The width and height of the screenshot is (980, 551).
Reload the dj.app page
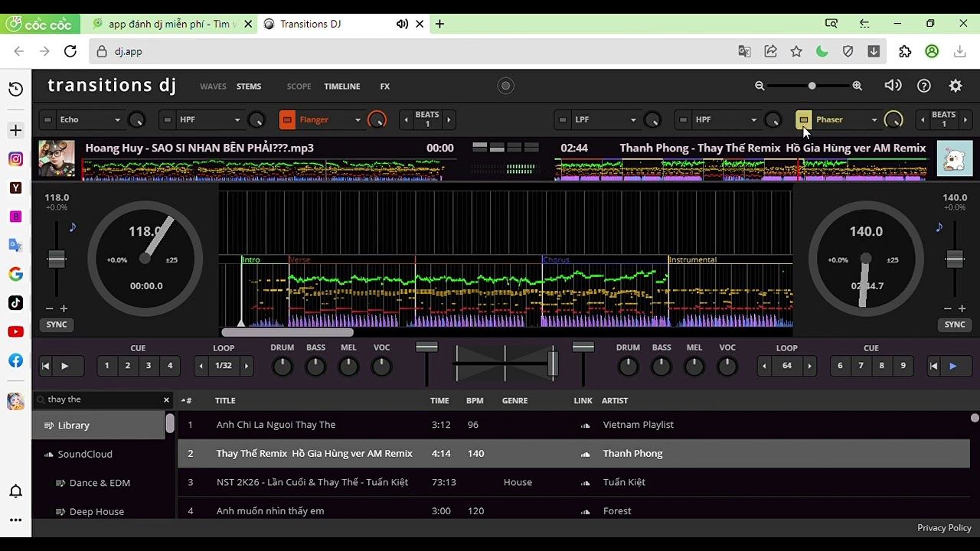click(70, 51)
